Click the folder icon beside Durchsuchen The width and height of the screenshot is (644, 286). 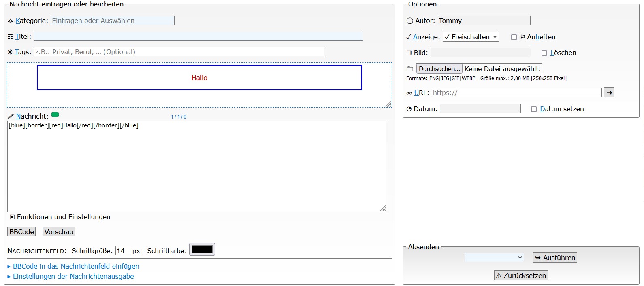pyautogui.click(x=409, y=69)
